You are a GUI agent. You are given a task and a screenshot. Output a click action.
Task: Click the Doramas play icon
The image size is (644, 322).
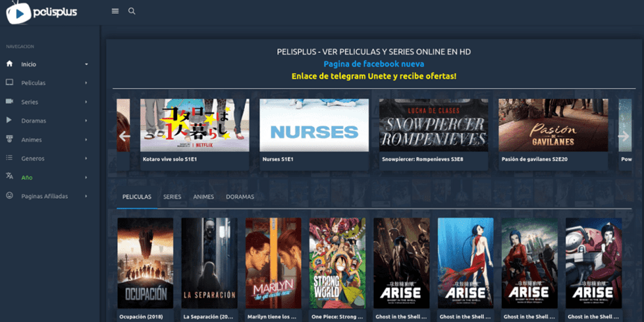point(10,121)
